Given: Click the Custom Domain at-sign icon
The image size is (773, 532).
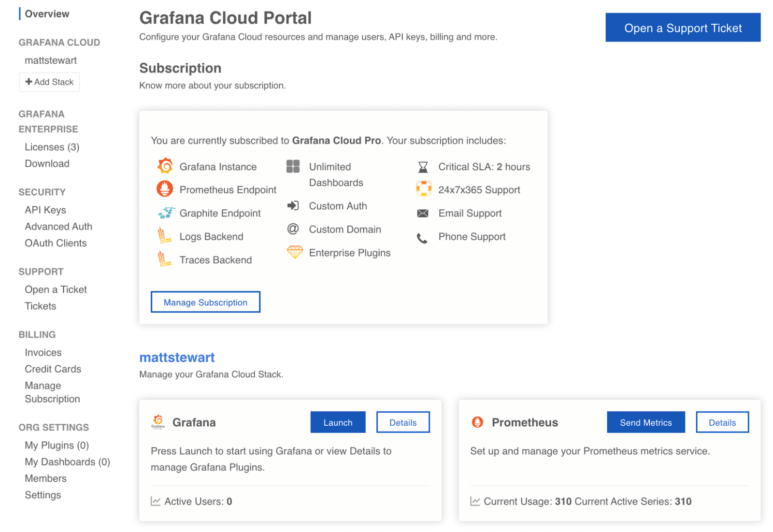Looking at the screenshot, I should click(293, 229).
